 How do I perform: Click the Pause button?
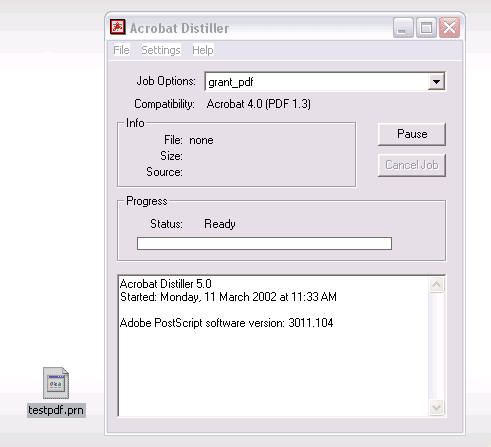412,134
